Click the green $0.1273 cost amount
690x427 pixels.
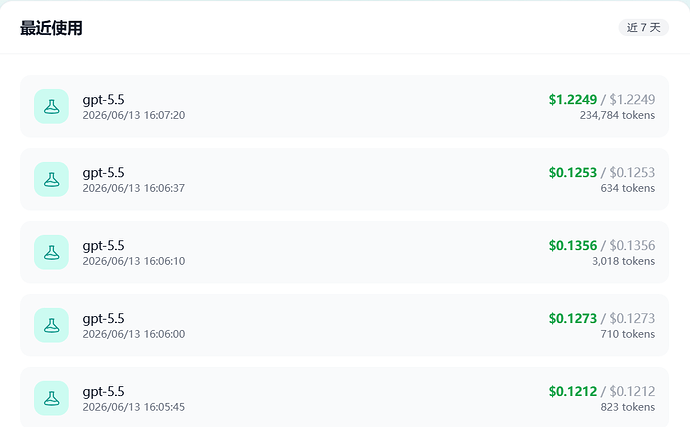pos(573,318)
